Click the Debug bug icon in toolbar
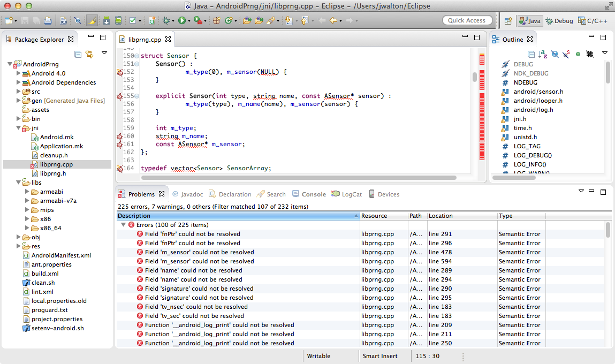Viewport: 615px width, 364px height. click(166, 21)
